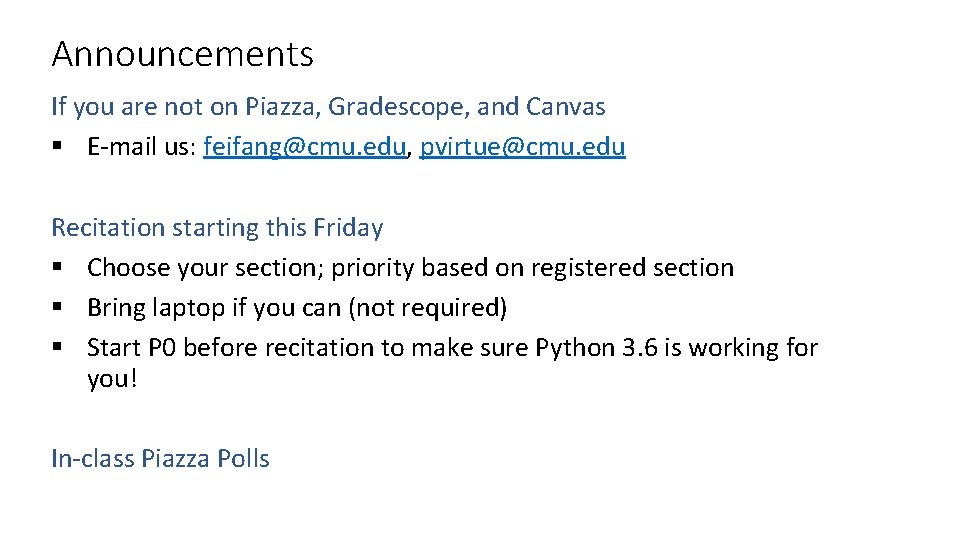Open the feifang@cmu.edu email link
This screenshot has height=540, width=960.
coord(305,147)
